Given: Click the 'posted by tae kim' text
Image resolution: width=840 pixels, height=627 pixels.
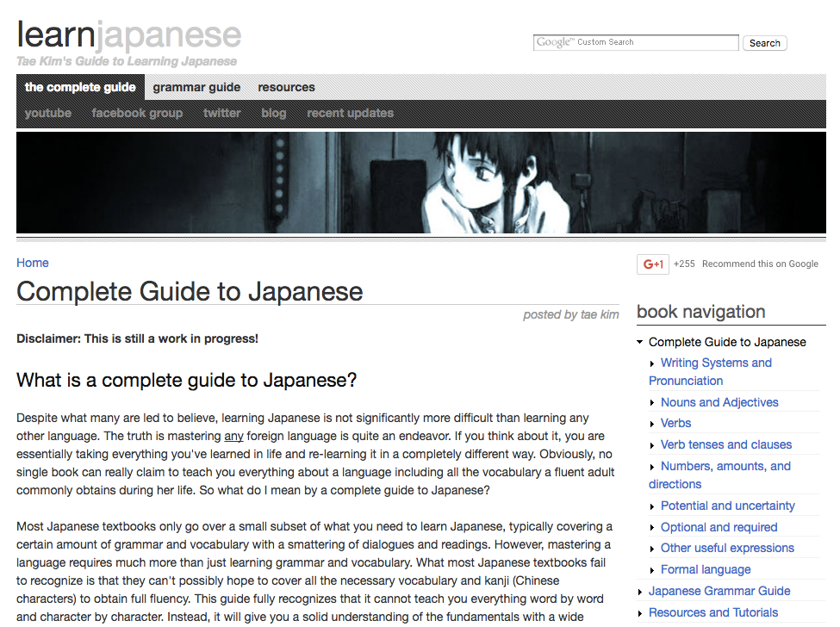Looking at the screenshot, I should (x=571, y=314).
